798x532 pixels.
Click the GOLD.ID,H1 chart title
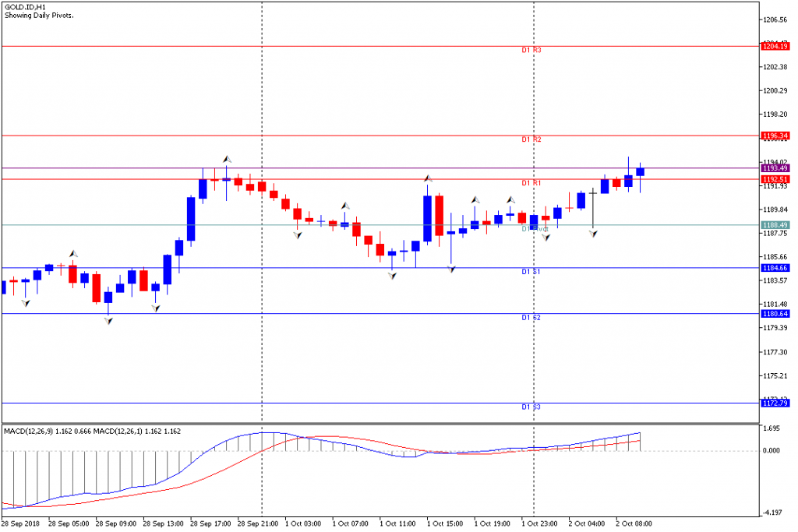[x=24, y=7]
